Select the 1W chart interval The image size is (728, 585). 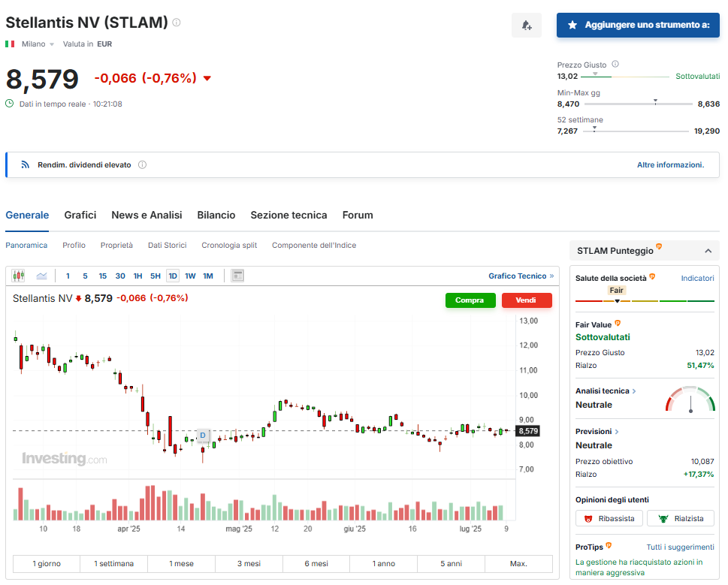190,276
